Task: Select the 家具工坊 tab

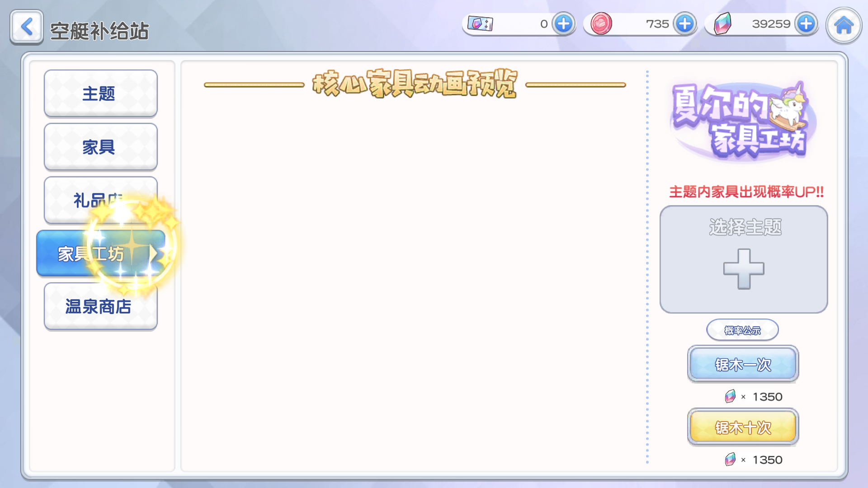Action: (101, 253)
